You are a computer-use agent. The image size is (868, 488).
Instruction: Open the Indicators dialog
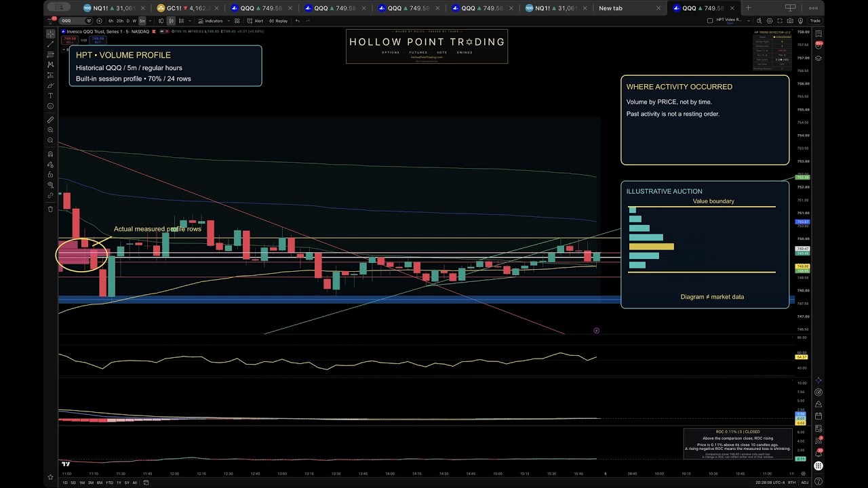(210, 21)
